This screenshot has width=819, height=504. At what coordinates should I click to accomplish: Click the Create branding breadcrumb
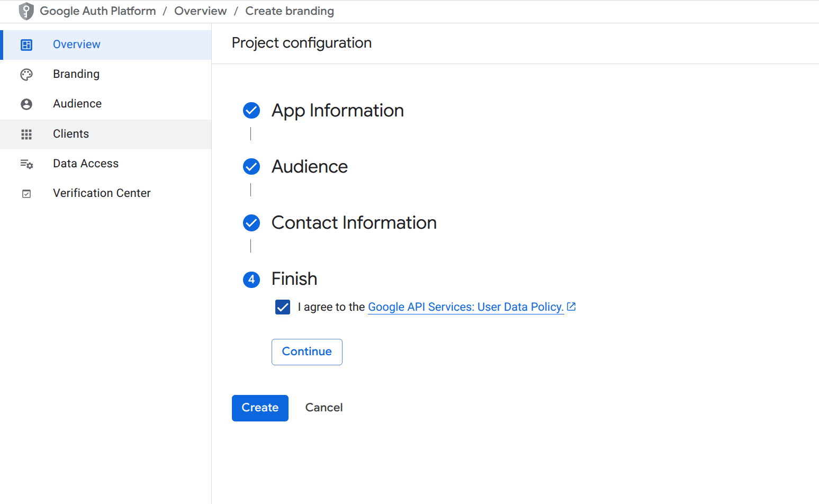(x=290, y=11)
